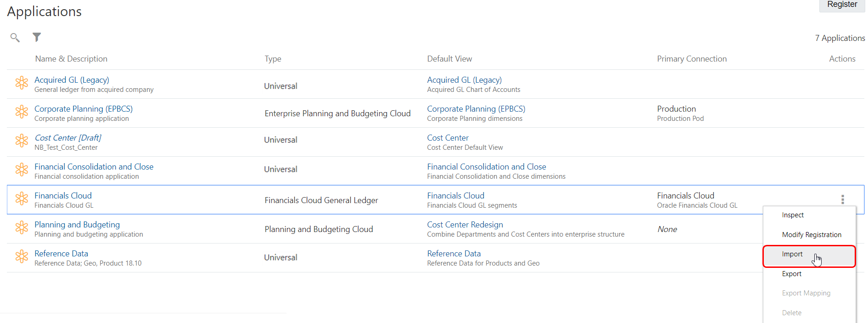Click the Name & Description column header
The width and height of the screenshot is (868, 323).
click(71, 59)
